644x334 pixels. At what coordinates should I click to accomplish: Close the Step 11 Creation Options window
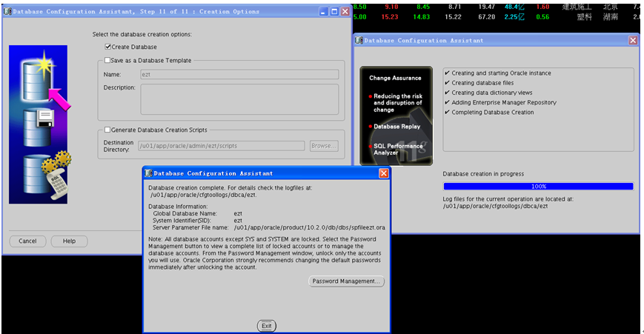(x=345, y=12)
